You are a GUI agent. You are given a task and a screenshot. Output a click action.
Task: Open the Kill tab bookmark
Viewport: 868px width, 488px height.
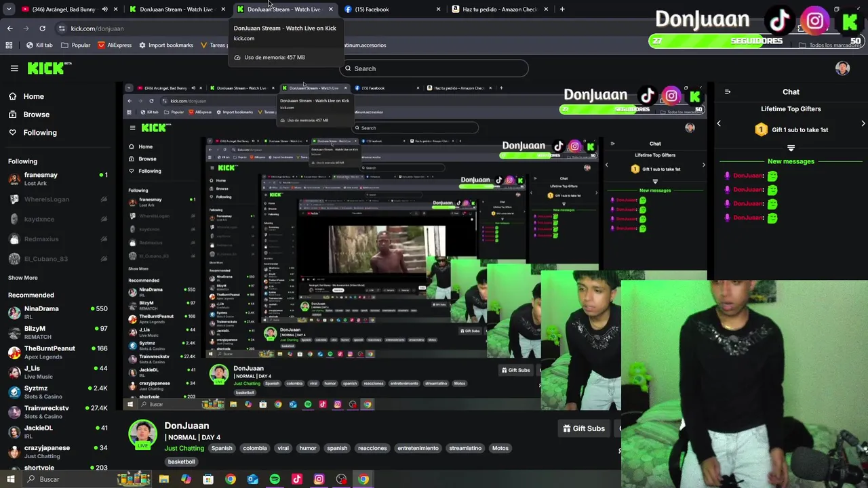39,45
